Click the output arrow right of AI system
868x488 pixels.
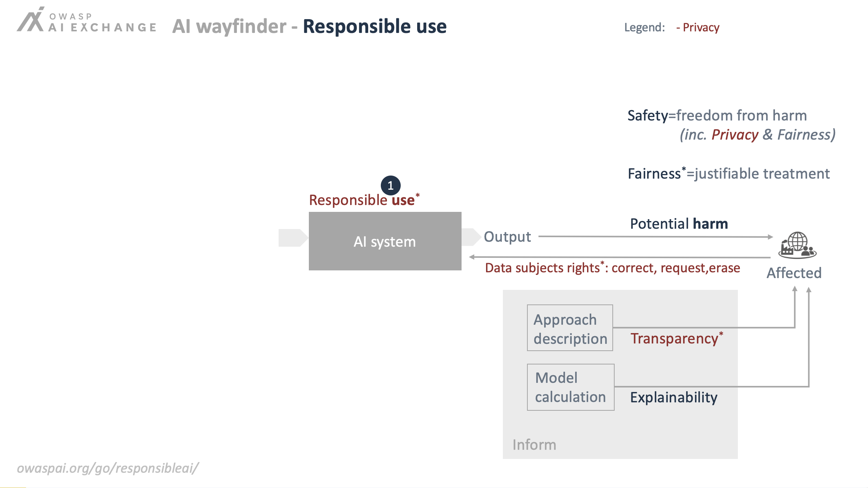coord(471,237)
